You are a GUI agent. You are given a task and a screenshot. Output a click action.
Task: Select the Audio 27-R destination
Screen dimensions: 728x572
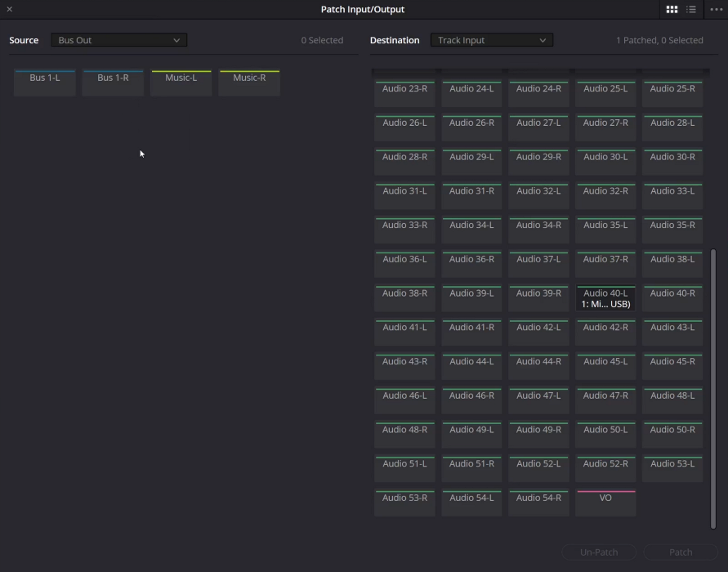click(605, 127)
